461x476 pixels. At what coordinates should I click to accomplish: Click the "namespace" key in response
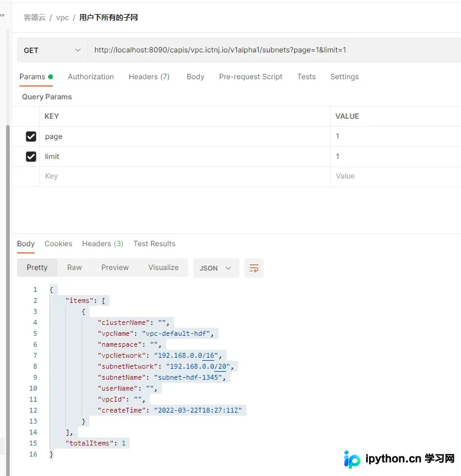coord(119,344)
